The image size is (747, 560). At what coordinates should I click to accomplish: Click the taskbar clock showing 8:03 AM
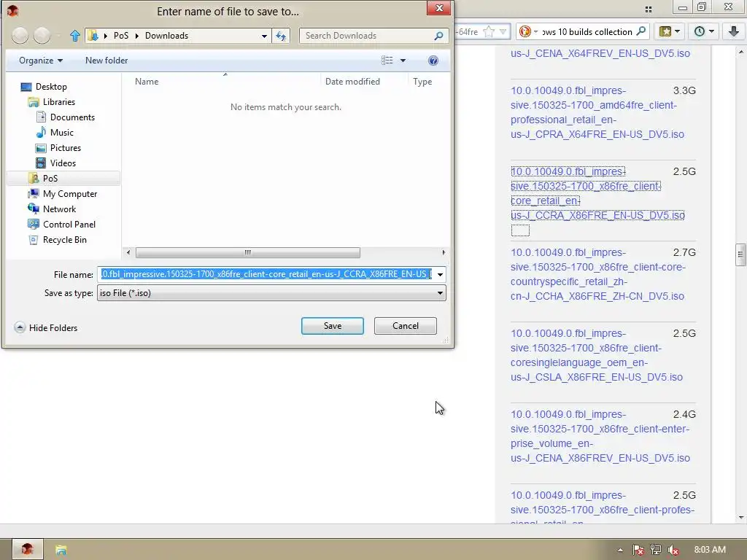click(710, 550)
